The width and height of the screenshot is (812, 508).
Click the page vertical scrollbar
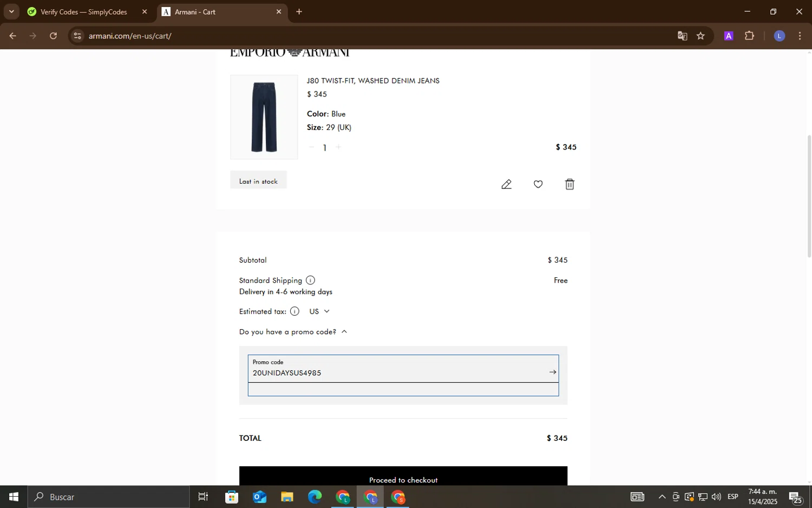[x=809, y=196]
